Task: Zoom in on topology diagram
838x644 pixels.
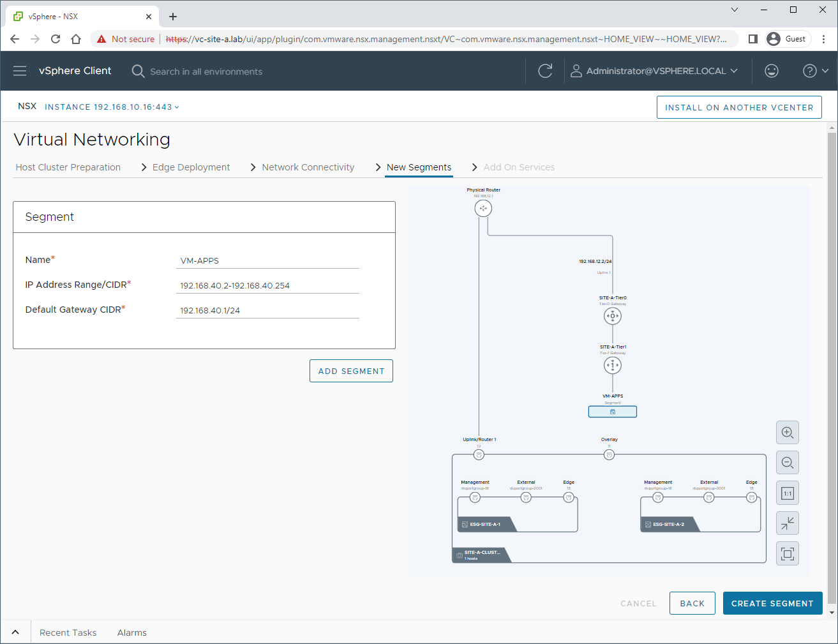Action: click(788, 433)
